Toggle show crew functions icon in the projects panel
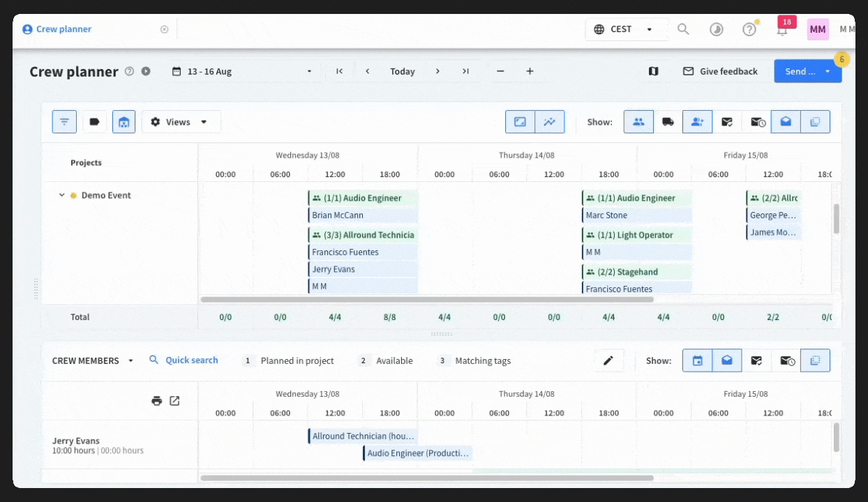The width and height of the screenshot is (868, 502). tap(638, 122)
